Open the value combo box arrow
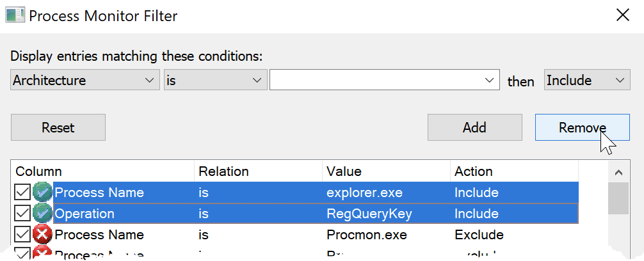Viewport: 644px width, 261px height. click(x=488, y=80)
